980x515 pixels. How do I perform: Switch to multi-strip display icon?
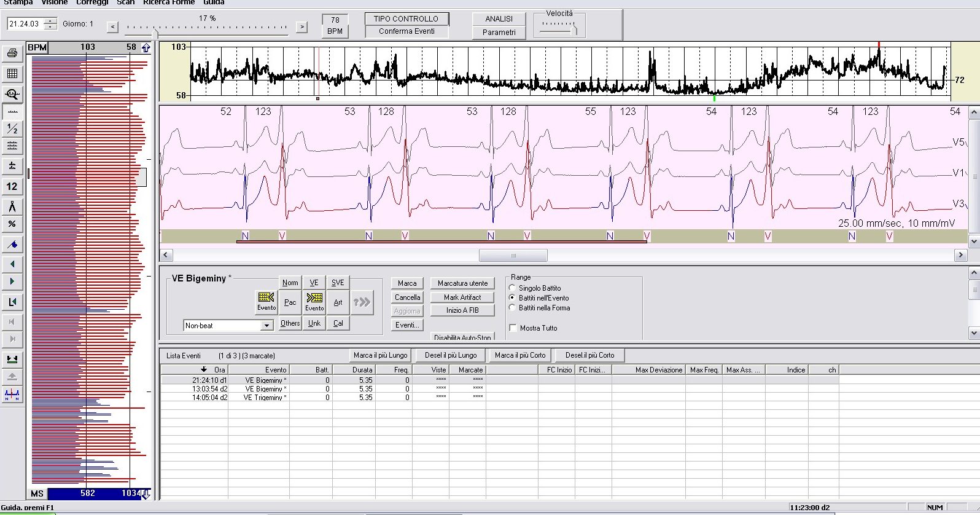point(12,146)
